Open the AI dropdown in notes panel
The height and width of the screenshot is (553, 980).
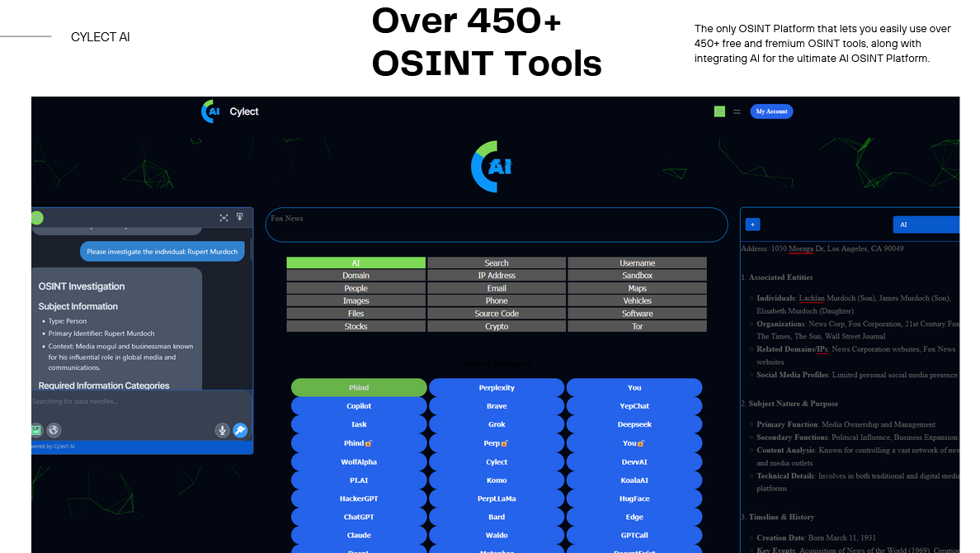click(x=926, y=225)
